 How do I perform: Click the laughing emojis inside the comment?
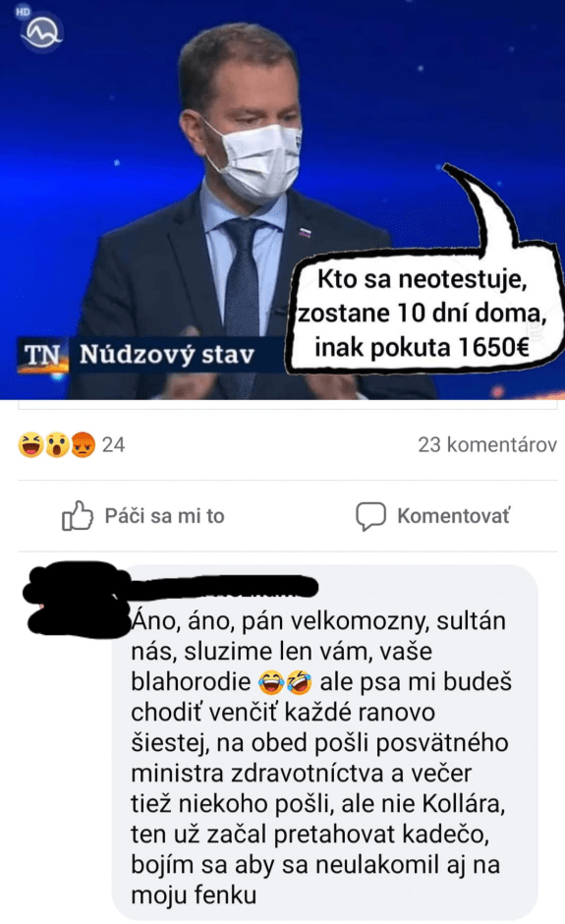click(x=285, y=683)
